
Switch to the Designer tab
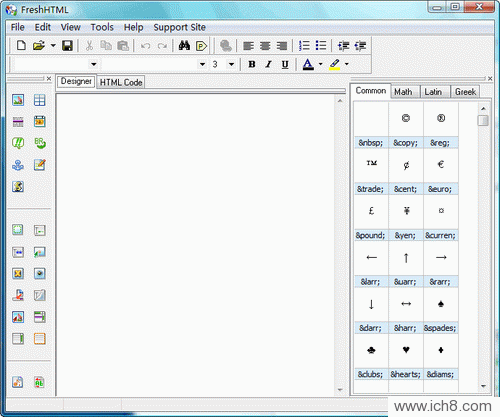coord(76,81)
